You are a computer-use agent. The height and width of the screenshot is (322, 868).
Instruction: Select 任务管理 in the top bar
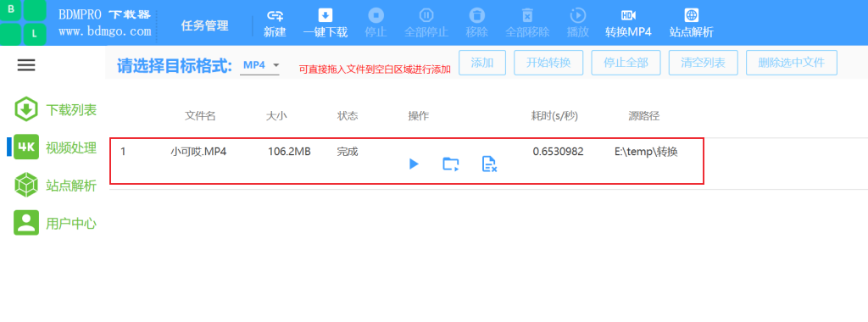[205, 25]
